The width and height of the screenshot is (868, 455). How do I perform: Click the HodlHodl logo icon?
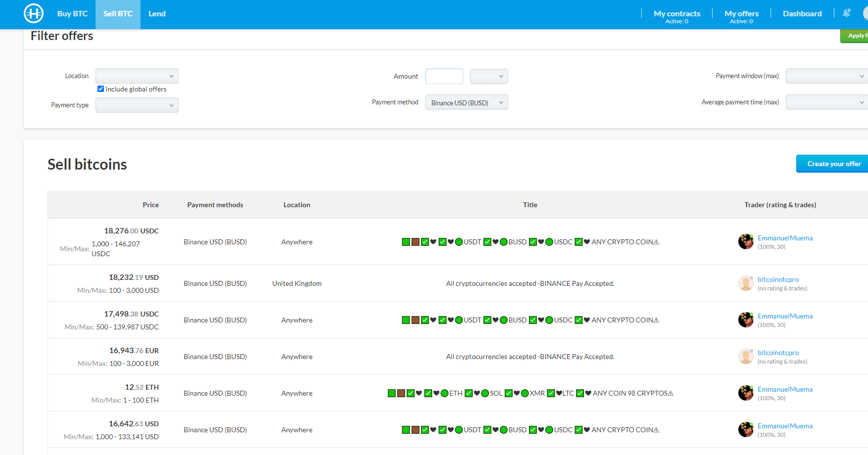coord(34,13)
